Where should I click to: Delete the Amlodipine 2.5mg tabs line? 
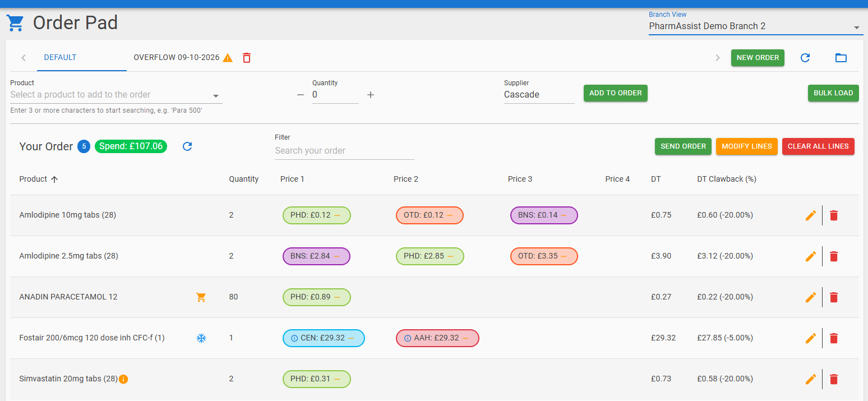[x=834, y=256]
